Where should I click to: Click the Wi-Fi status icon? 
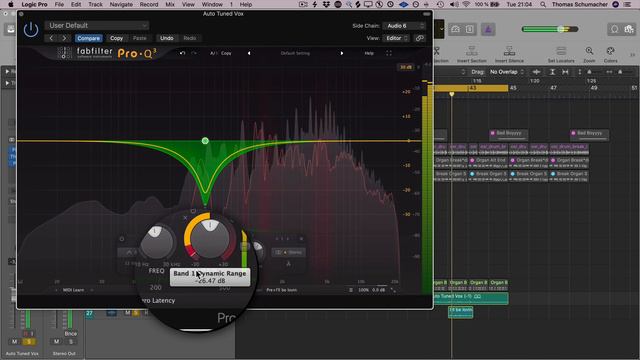click(466, 4)
